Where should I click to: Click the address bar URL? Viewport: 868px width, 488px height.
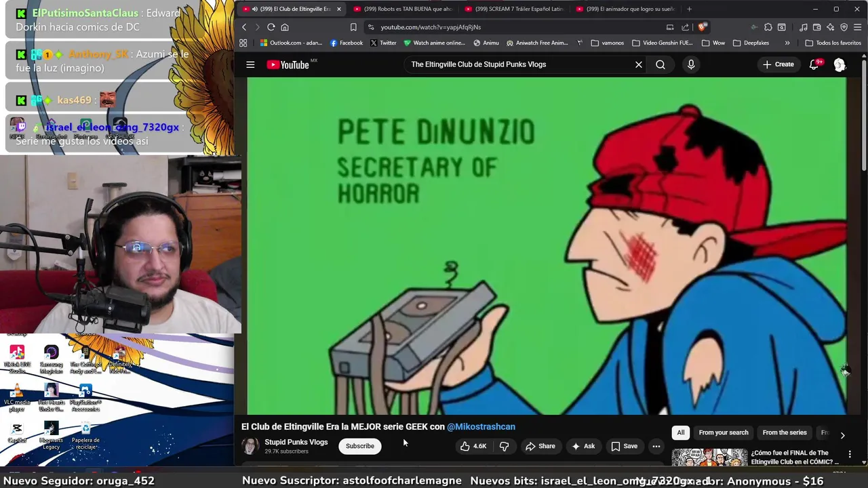tap(431, 27)
